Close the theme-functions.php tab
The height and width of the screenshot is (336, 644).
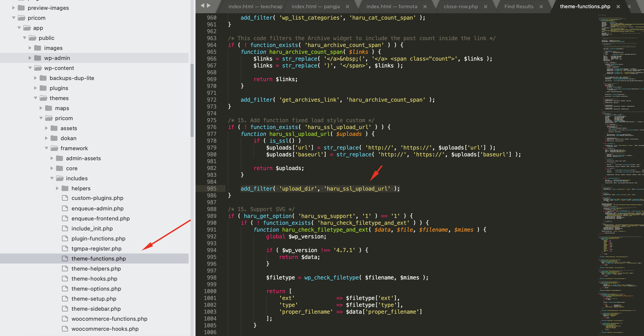pos(618,7)
